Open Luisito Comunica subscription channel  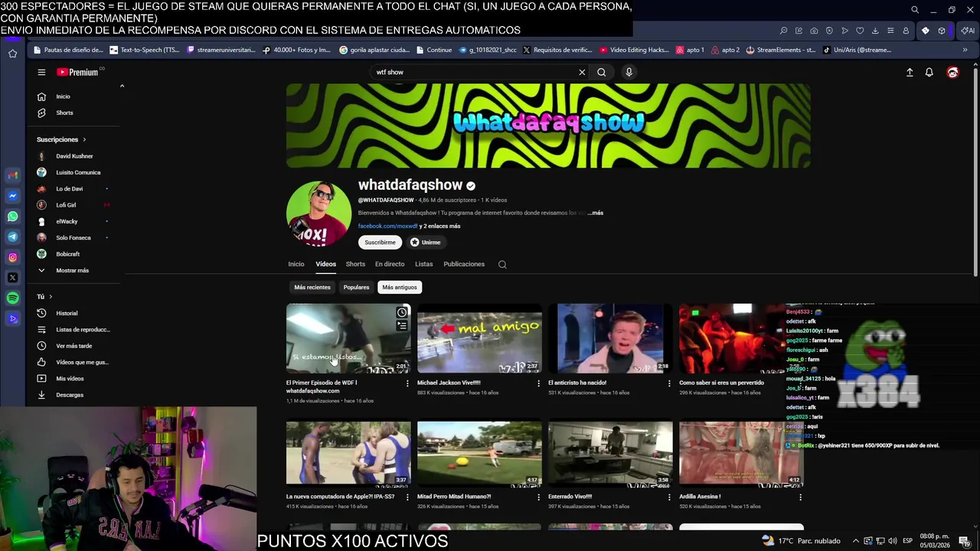(x=77, y=172)
